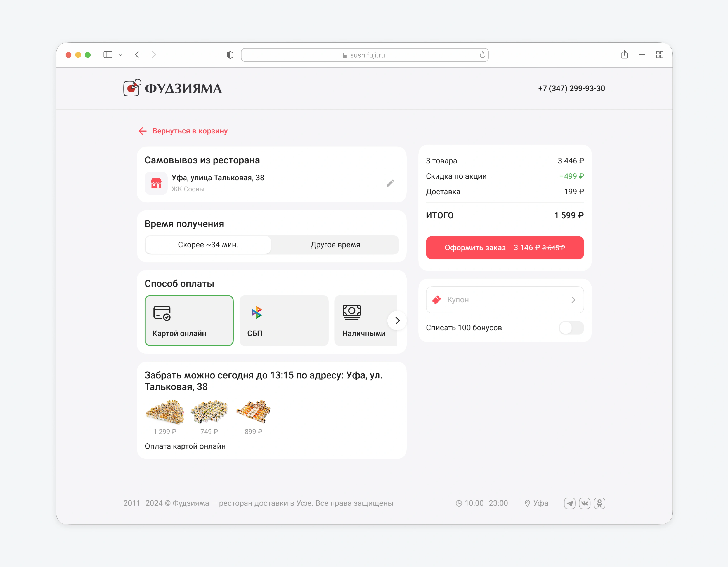This screenshot has width=728, height=567.
Task: Click working hours 10:00–23:00
Action: click(x=486, y=503)
